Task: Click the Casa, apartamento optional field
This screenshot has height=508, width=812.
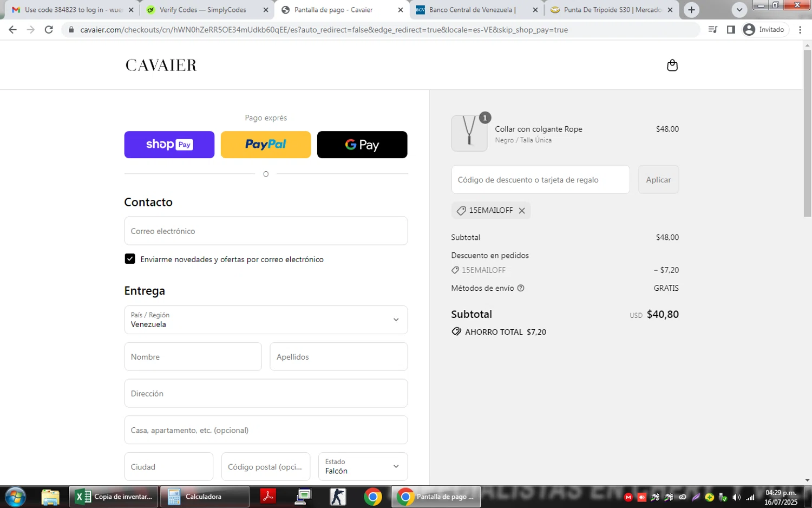Action: pyautogui.click(x=266, y=430)
